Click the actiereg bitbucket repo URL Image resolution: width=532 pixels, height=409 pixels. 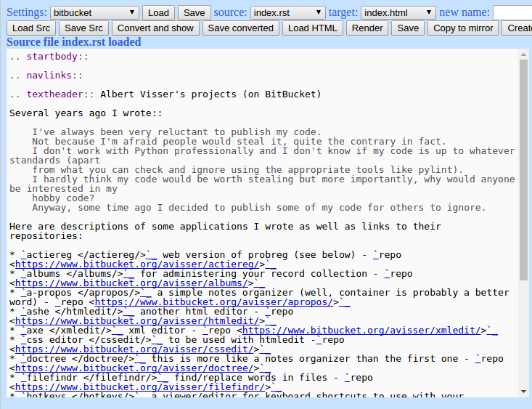tap(137, 264)
